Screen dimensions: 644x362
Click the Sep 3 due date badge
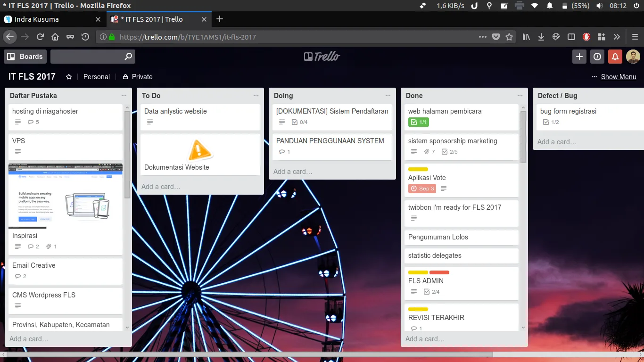point(422,189)
